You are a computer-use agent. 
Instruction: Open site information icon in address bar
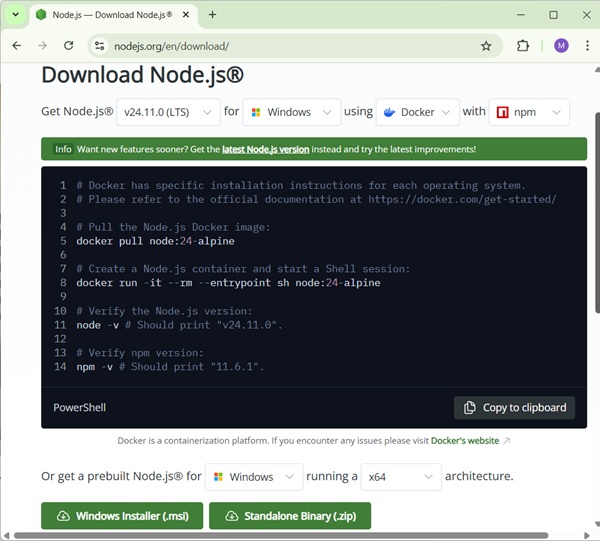pyautogui.click(x=99, y=46)
